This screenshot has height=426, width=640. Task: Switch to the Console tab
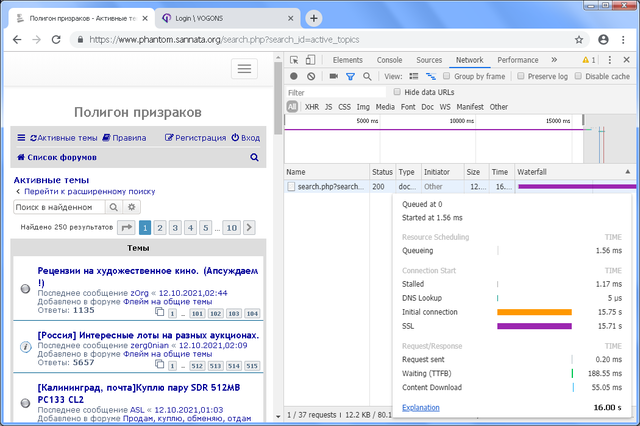pyautogui.click(x=389, y=60)
